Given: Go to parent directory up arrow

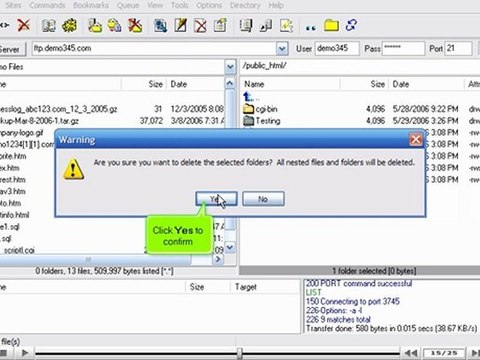Looking at the screenshot, I should tap(249, 97).
